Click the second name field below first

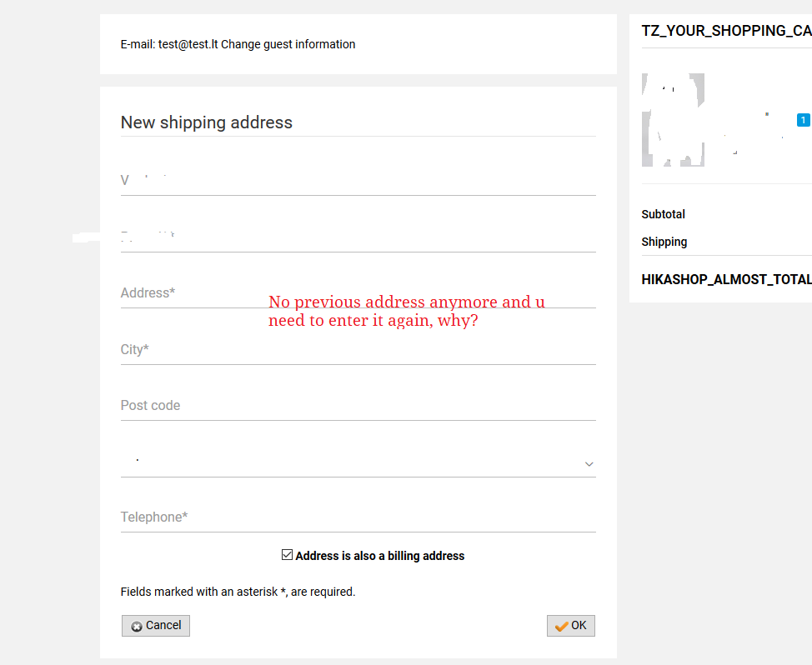click(x=358, y=237)
